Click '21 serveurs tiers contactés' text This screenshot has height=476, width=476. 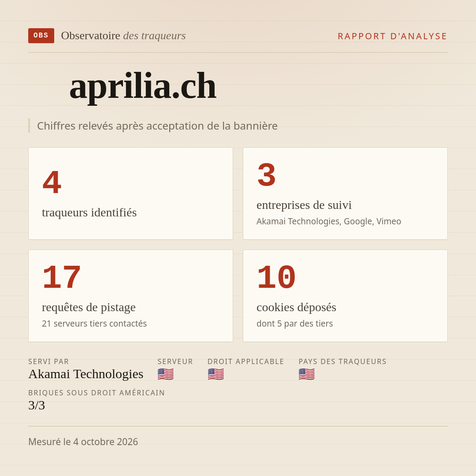pos(94,324)
